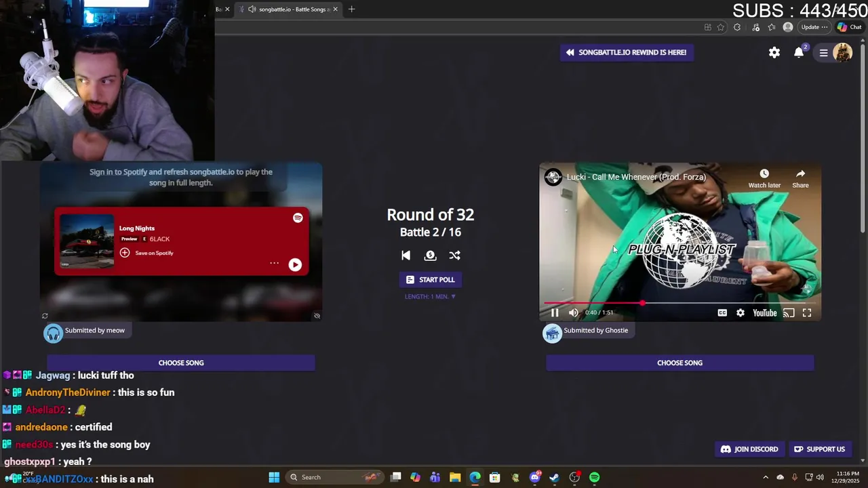868x488 pixels.
Task: Refresh the left song embed
Action: (45, 316)
